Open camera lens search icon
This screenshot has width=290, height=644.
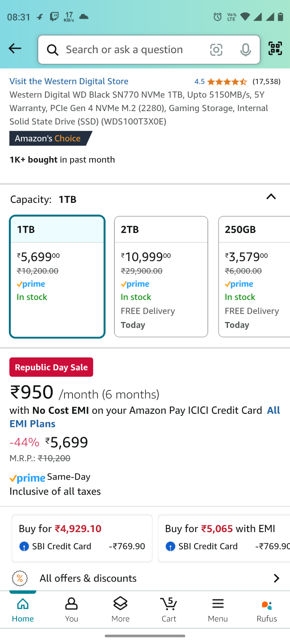coord(216,50)
